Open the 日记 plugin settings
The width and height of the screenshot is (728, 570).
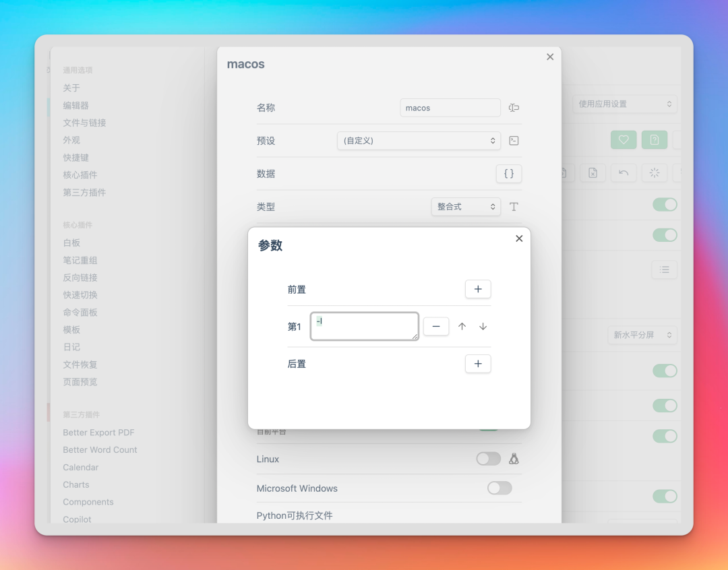click(x=71, y=347)
